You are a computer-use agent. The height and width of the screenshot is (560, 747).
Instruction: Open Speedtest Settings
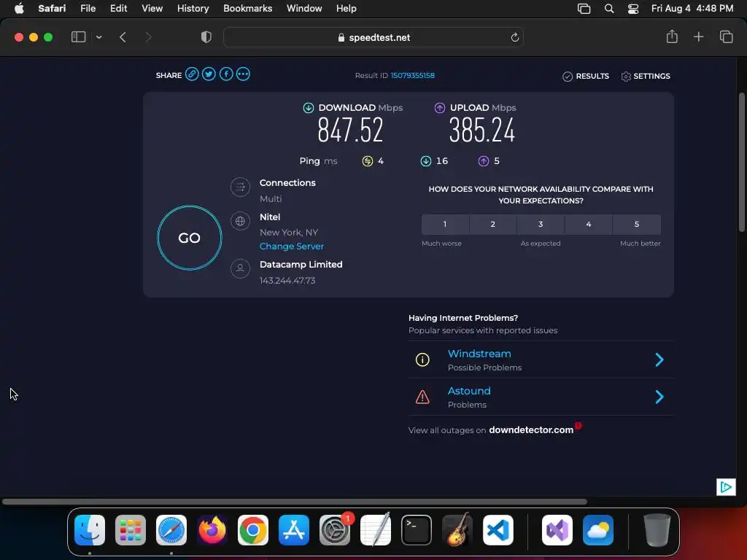tap(646, 76)
